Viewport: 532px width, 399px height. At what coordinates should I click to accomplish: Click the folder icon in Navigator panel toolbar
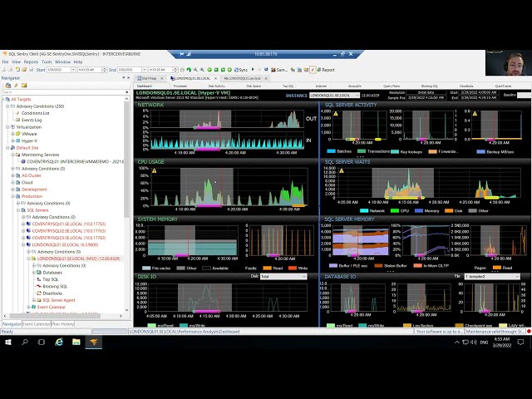(x=24, y=86)
